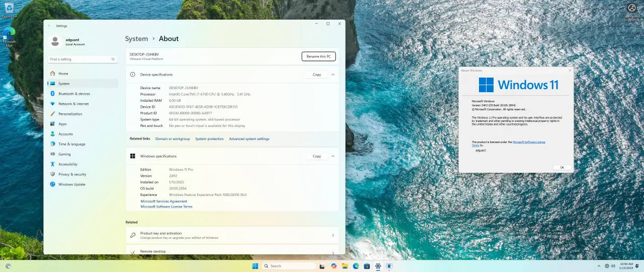Click taskbar Search box

pos(289,266)
